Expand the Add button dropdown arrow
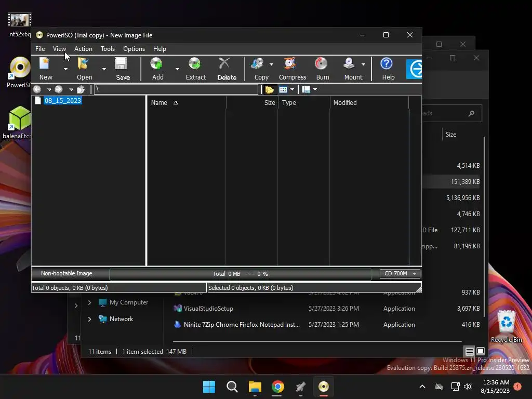Image resolution: width=532 pixels, height=399 pixels. point(177,69)
